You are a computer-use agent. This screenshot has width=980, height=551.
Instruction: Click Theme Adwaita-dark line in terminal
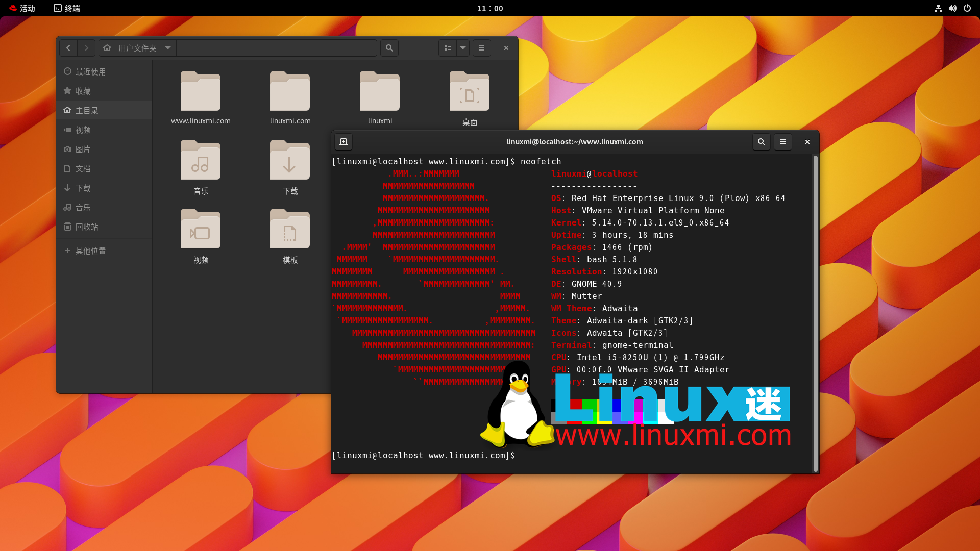coord(622,320)
